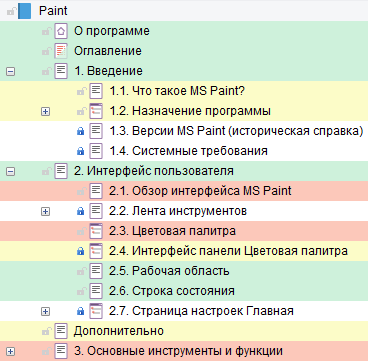Expand the 2.7. Страница настроек Главная node
The width and height of the screenshot is (368, 361).
[45, 311]
